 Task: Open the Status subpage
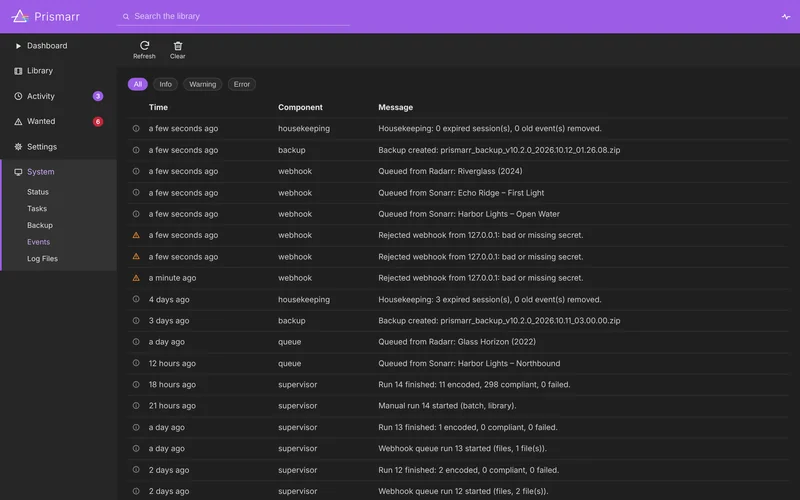(x=38, y=192)
